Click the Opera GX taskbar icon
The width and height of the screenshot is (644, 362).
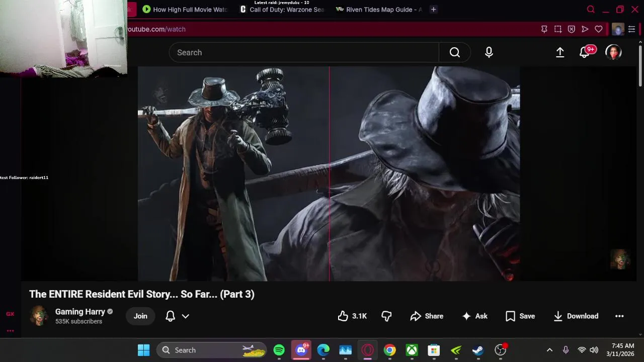(368, 350)
